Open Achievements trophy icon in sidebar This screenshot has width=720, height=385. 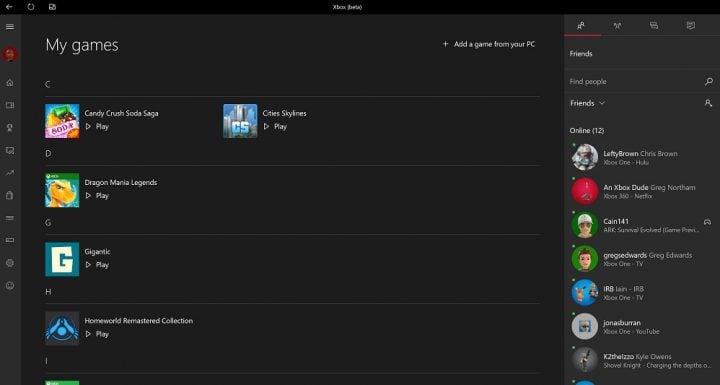tap(10, 128)
